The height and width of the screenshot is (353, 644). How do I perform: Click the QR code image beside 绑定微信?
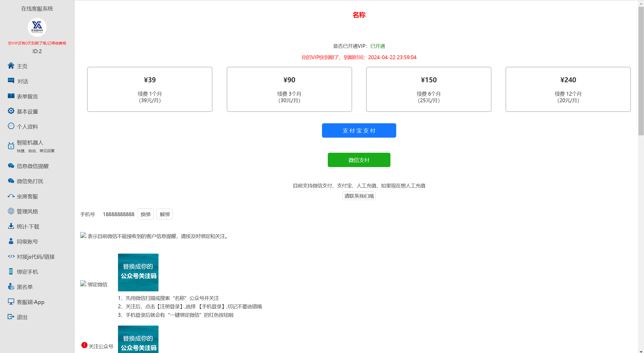coord(138,272)
